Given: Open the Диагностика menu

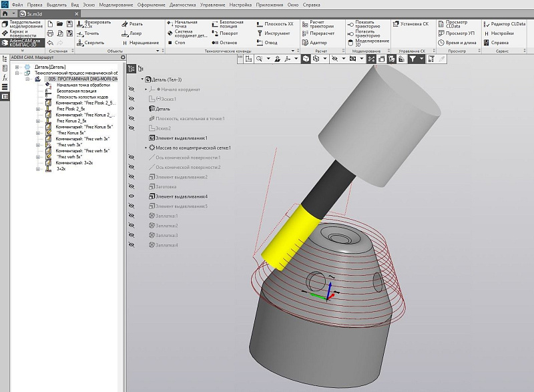Looking at the screenshot, I should (x=182, y=4).
